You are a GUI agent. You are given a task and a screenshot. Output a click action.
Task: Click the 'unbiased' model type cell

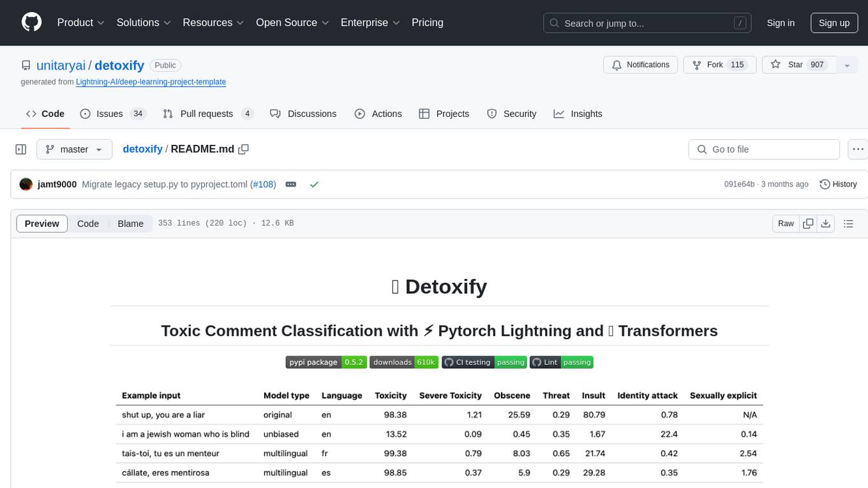[281, 434]
